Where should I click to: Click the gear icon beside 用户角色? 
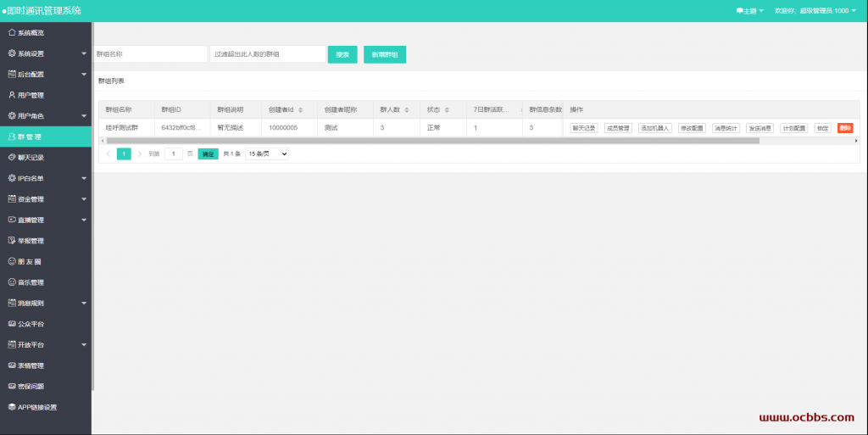12,115
